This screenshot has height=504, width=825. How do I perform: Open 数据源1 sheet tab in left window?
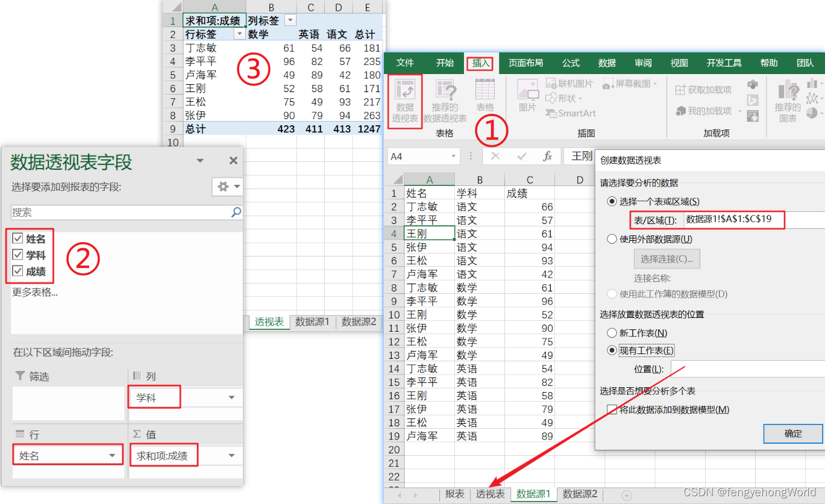tap(312, 322)
